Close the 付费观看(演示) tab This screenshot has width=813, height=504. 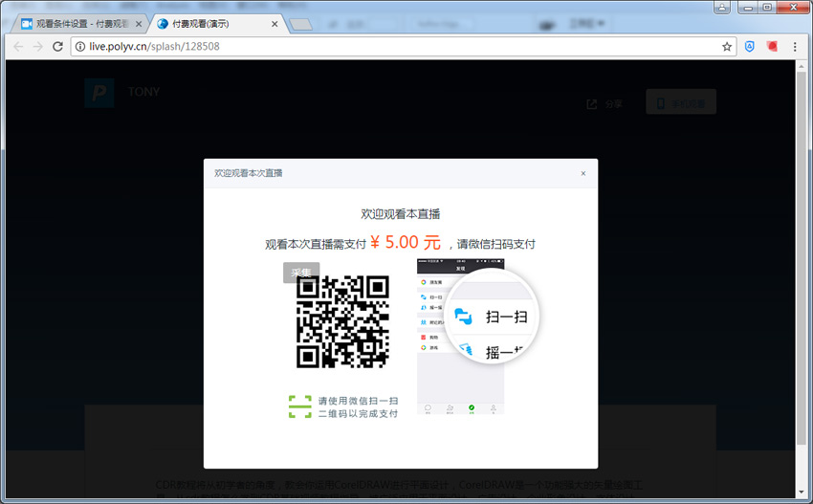[x=275, y=23]
